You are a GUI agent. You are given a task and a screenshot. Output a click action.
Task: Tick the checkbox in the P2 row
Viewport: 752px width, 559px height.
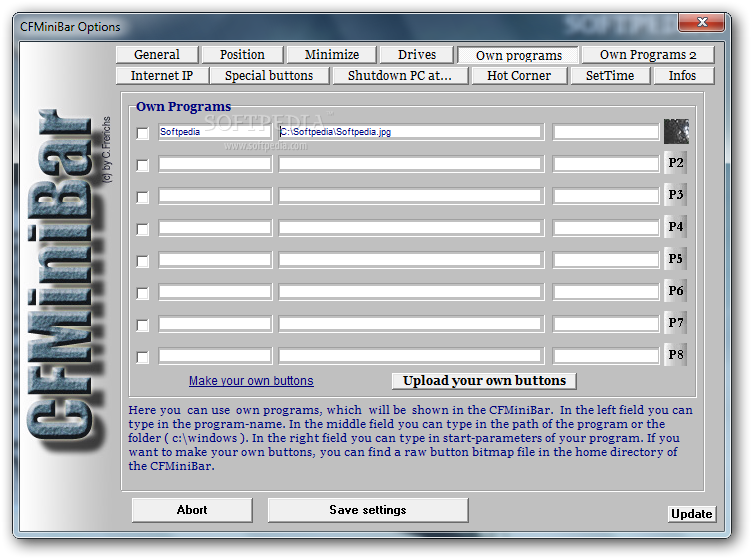[x=142, y=165]
